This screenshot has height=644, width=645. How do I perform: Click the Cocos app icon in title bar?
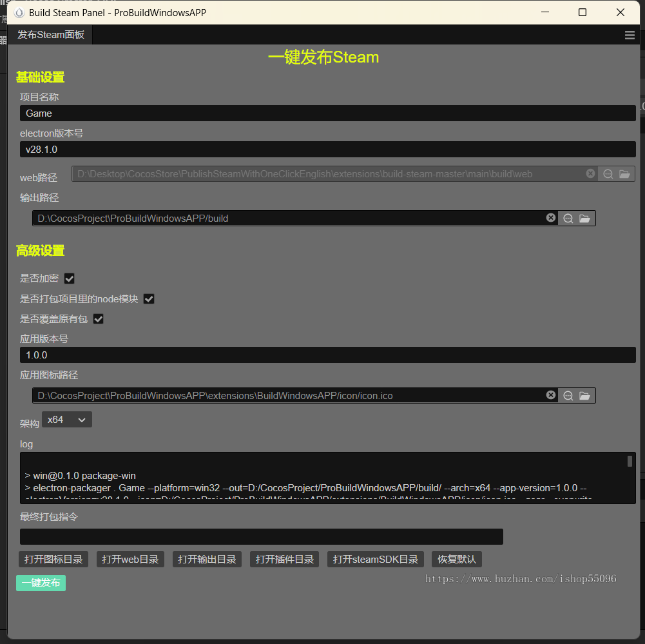coord(19,13)
